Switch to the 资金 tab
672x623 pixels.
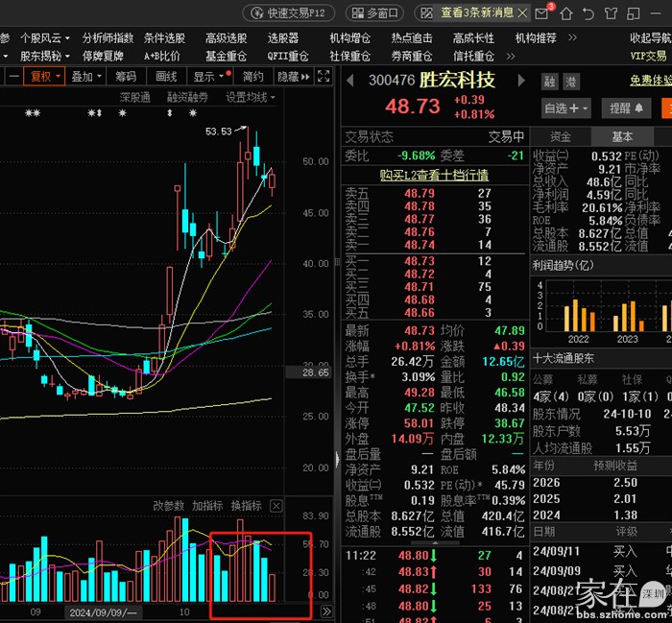click(x=561, y=137)
